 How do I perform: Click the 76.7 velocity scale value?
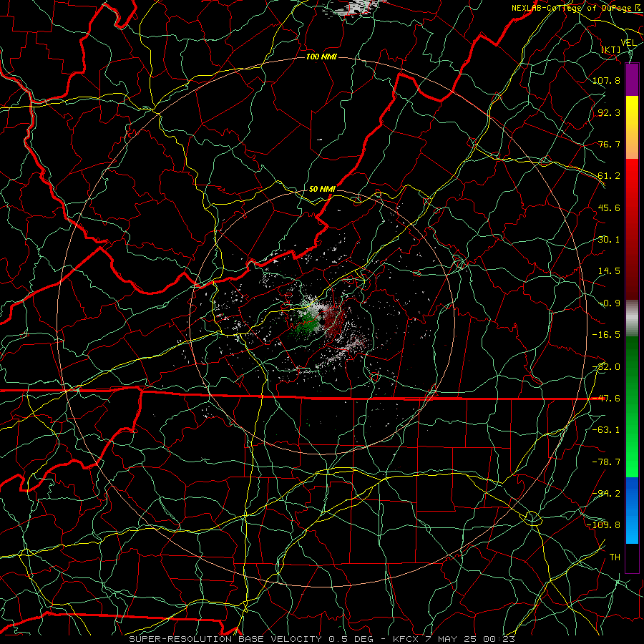pyautogui.click(x=609, y=144)
